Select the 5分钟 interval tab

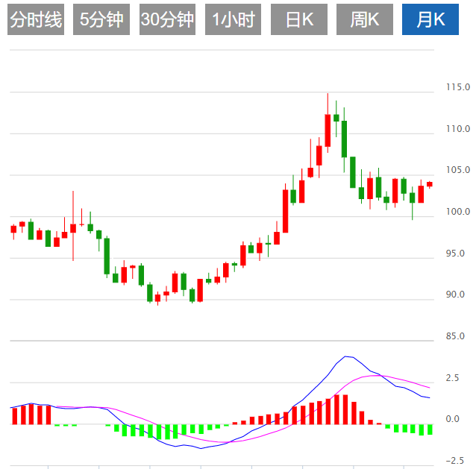click(101, 19)
